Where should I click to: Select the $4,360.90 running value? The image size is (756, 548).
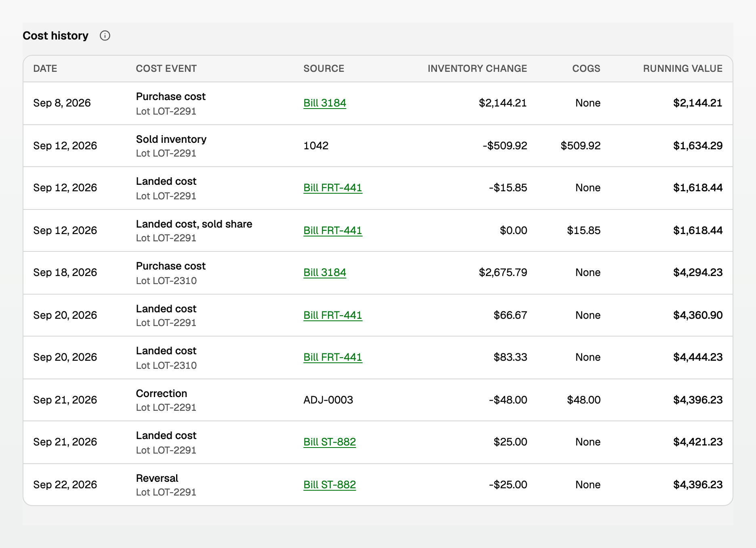[698, 315]
